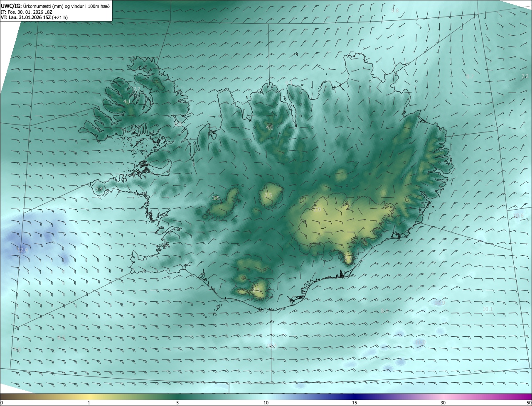This screenshot has width=532, height=406.
Task: Click the 'UWC/IG:' title line
Action: click(x=56, y=6)
